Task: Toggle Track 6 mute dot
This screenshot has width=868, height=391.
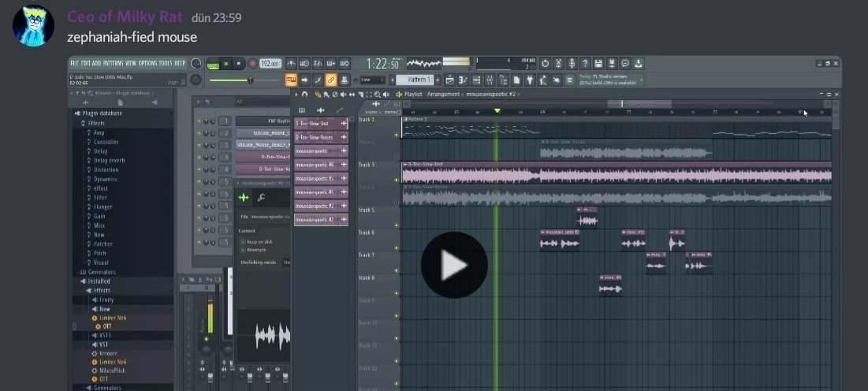Action: [x=397, y=248]
